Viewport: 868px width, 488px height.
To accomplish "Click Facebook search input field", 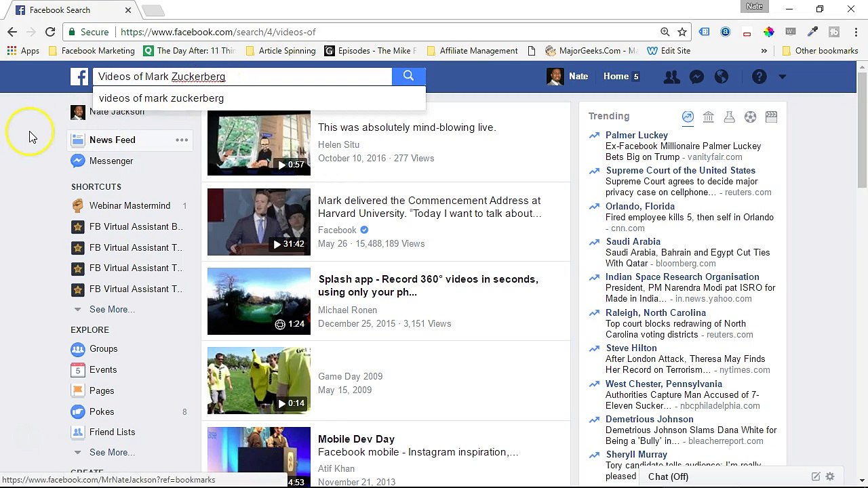I will 242,77.
